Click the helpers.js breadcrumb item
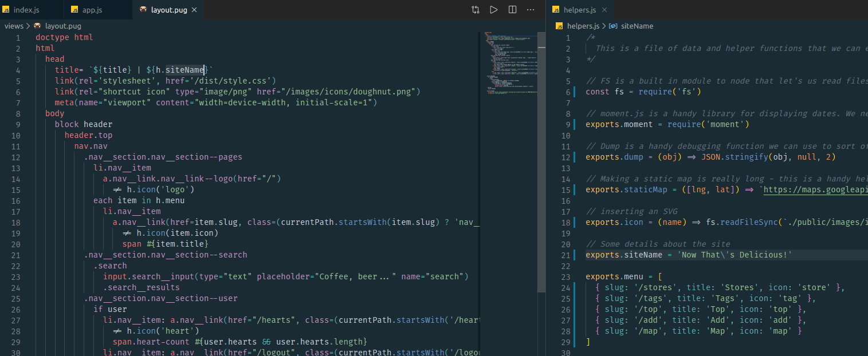This screenshot has height=356, width=868. pos(582,26)
